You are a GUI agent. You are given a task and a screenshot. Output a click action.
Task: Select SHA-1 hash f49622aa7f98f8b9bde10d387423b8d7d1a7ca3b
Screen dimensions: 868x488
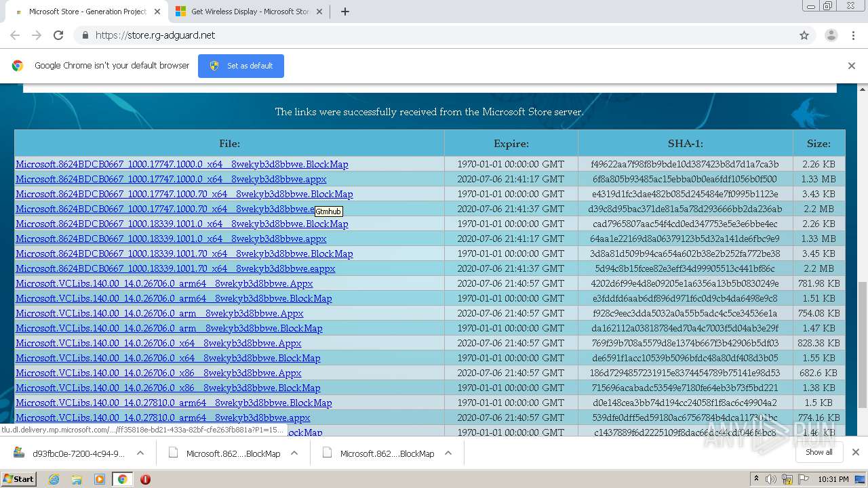pos(685,164)
